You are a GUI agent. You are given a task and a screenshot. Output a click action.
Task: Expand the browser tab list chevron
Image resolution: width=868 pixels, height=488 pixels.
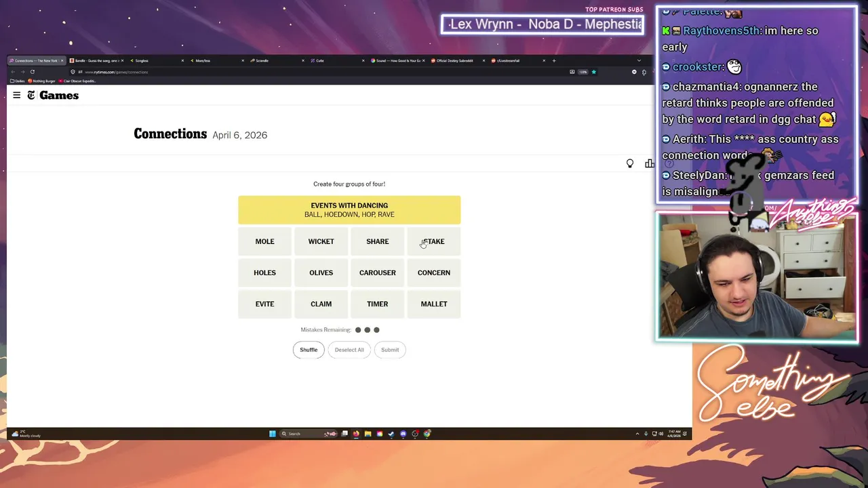pyautogui.click(x=638, y=60)
